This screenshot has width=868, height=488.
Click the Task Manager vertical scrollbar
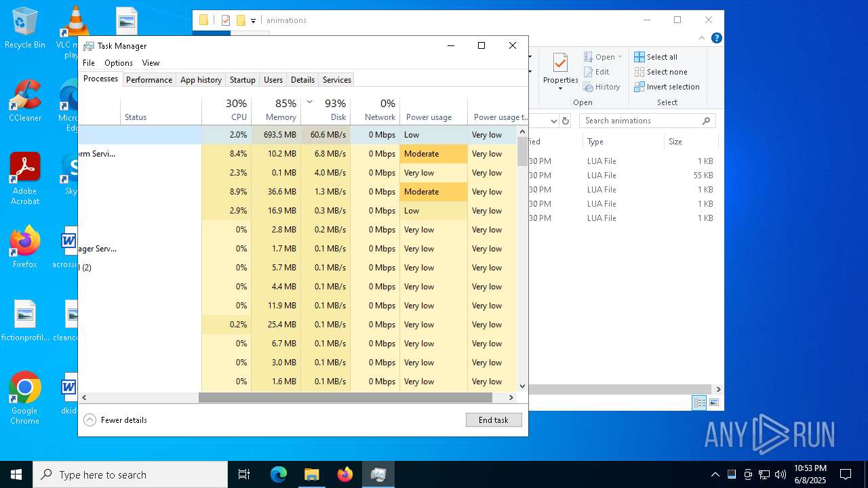[x=522, y=152]
